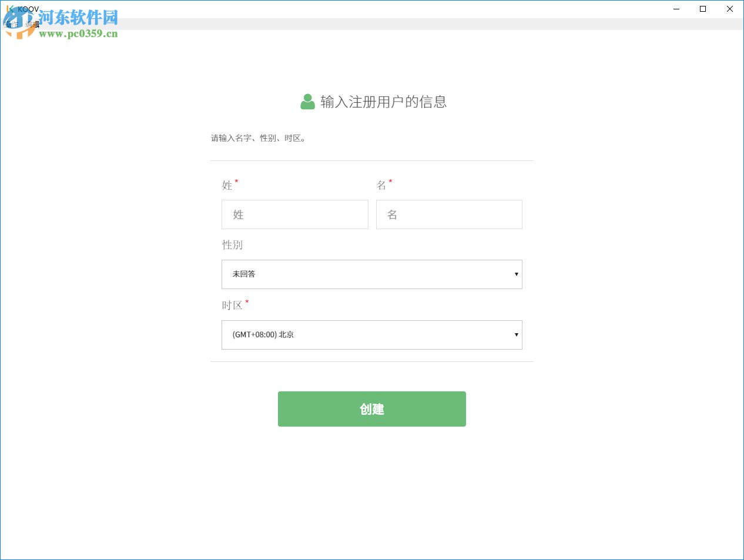The width and height of the screenshot is (744, 560).
Task: Click the 性别 field label
Action: (x=232, y=245)
